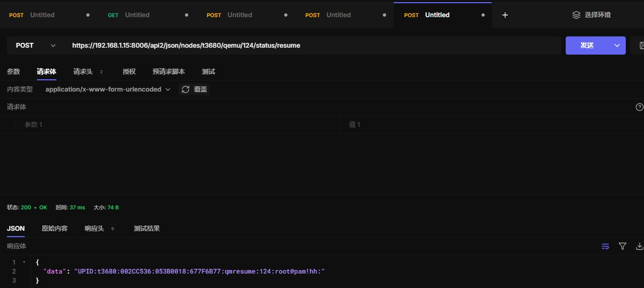The image size is (644, 288).
Task: Click the filter response funnel icon
Action: 623,246
